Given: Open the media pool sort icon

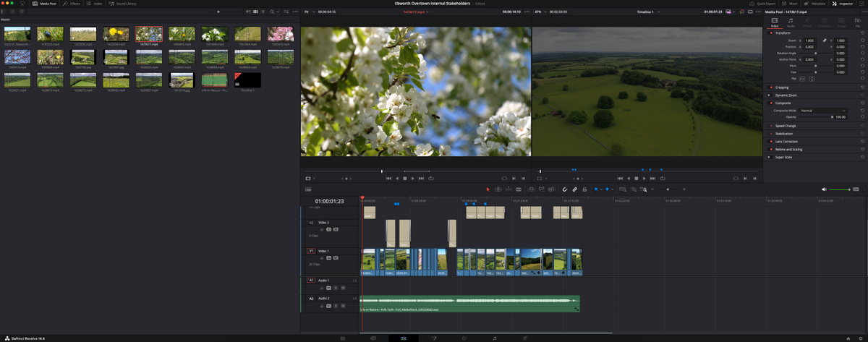Looking at the screenshot, I should [x=286, y=12].
